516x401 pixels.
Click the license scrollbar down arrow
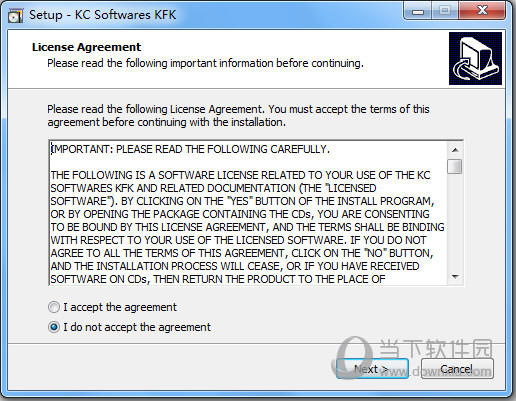click(x=455, y=277)
